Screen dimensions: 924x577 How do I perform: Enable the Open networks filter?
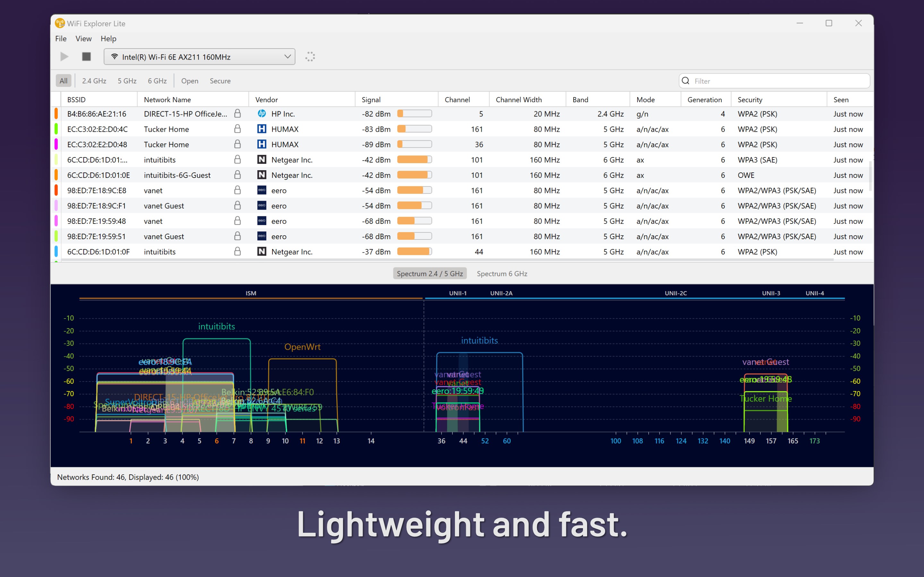(189, 81)
